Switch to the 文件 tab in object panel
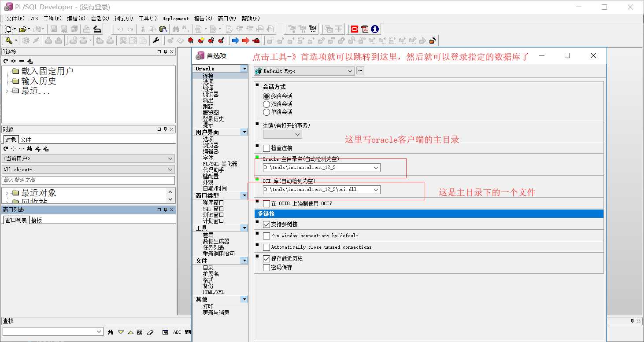Screen dimensions: 644x342 pos(26,140)
